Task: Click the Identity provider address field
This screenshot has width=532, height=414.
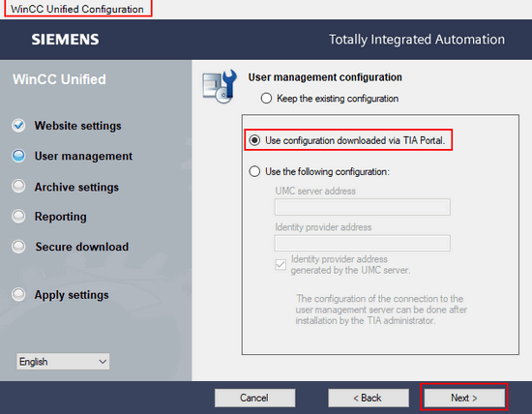Action: pos(363,243)
